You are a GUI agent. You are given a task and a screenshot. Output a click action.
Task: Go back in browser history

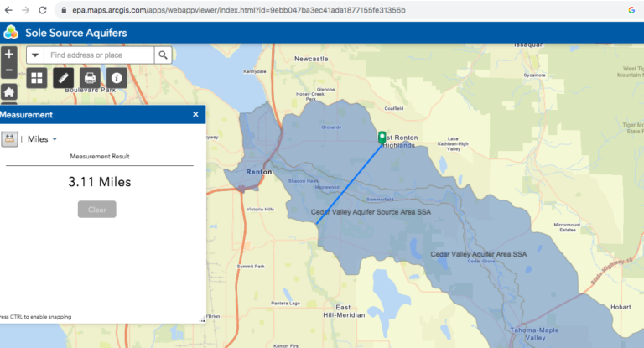tap(7, 10)
